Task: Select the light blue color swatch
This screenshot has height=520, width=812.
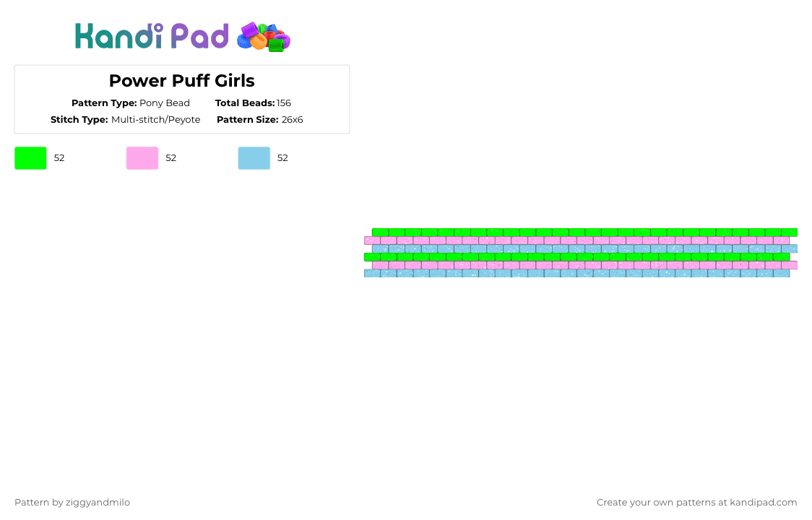Action: (x=254, y=158)
